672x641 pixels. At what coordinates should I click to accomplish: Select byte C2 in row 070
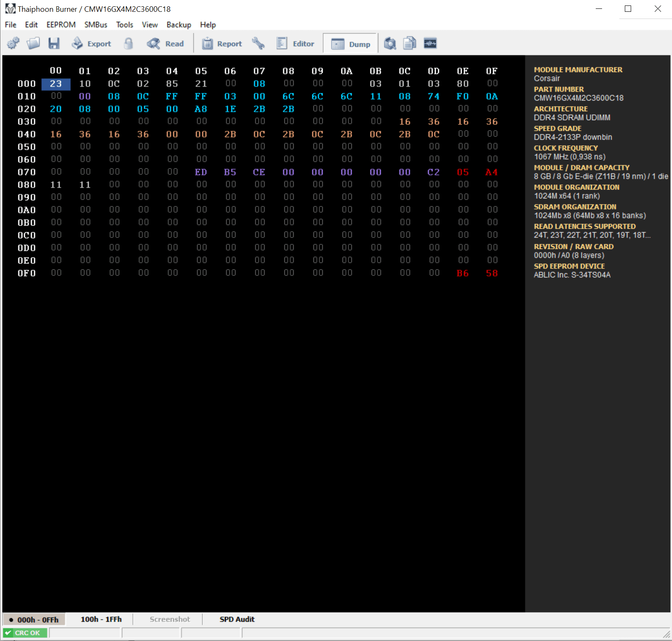coord(434,172)
